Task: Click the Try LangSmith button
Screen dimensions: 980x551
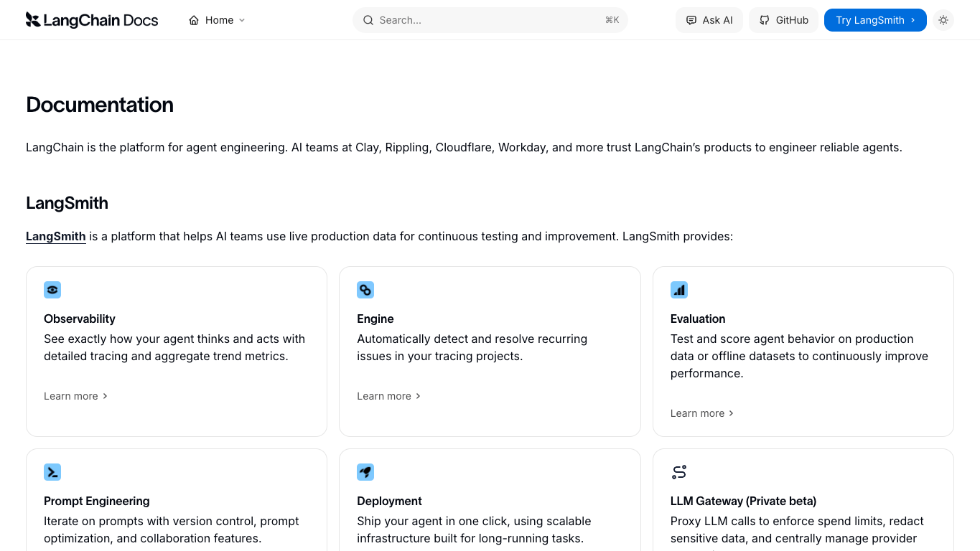Action: pos(875,20)
